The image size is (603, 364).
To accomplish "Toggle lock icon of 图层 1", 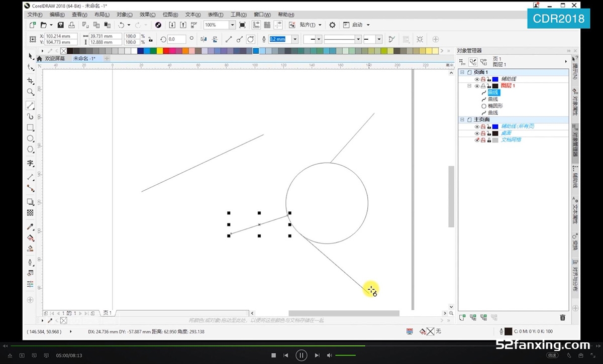I will coord(488,86).
